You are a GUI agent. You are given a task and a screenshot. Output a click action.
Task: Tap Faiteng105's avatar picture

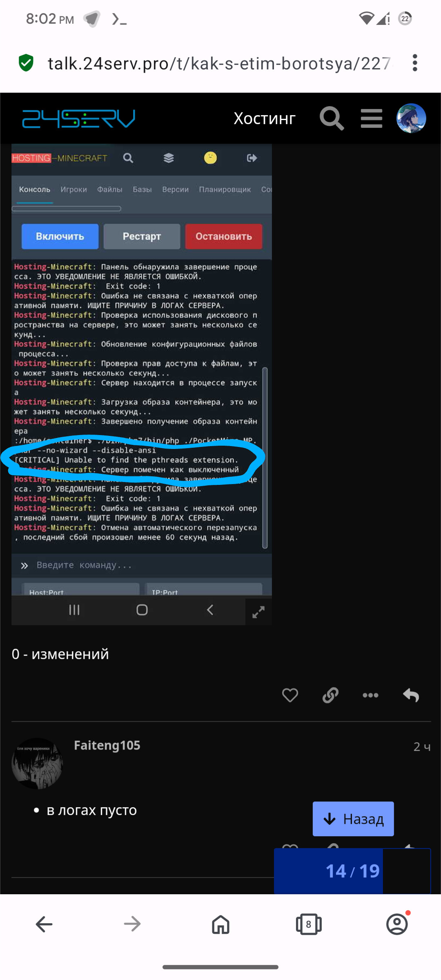37,763
